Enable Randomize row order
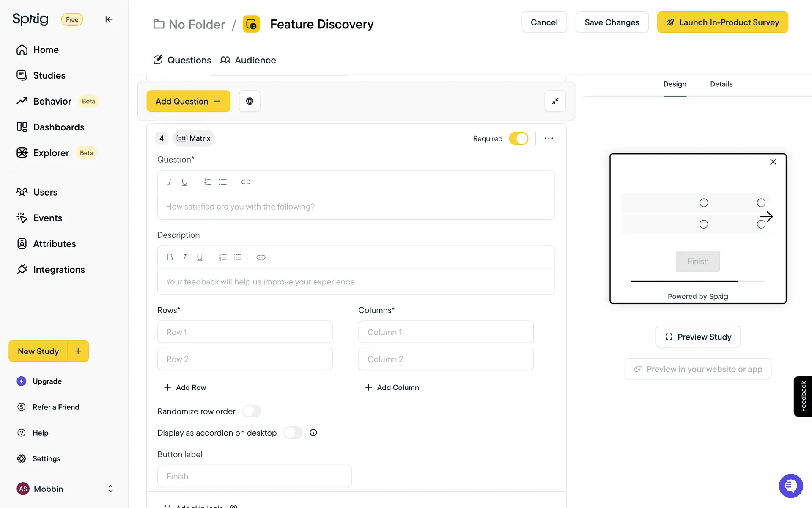 click(x=252, y=411)
